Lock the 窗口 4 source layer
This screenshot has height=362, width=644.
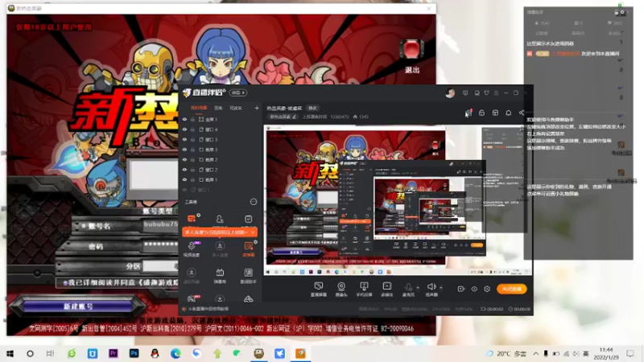192,130
